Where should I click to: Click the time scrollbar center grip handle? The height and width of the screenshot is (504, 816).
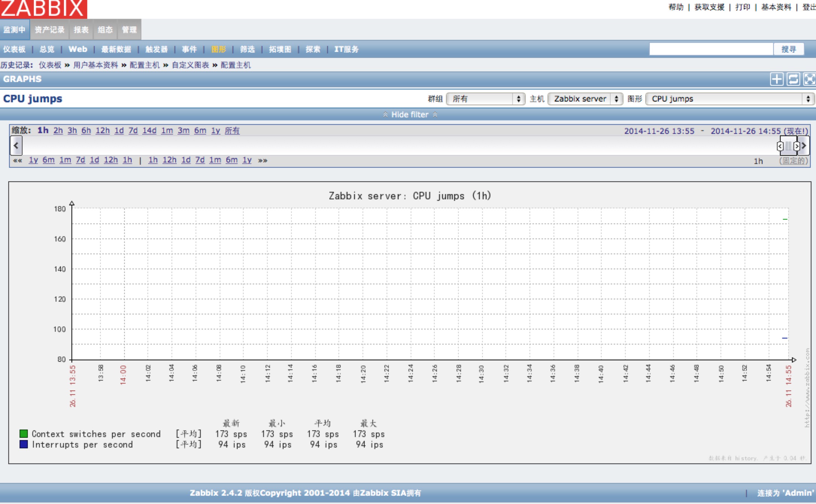(x=788, y=146)
